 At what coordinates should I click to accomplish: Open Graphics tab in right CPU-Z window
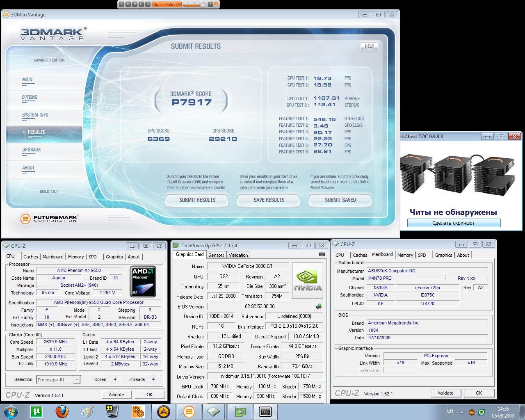444,255
